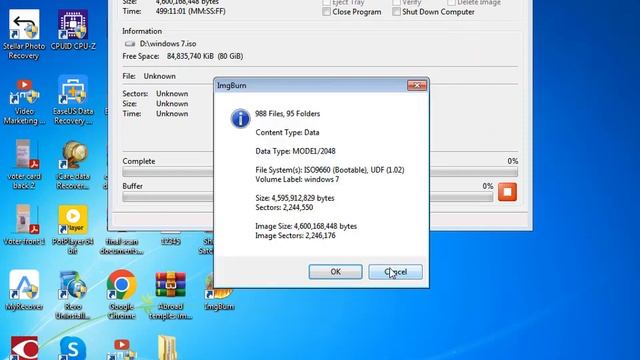Image resolution: width=640 pixels, height=360 pixels.
Task: Click Cancel in the ImgBurn dialog
Action: [x=396, y=272]
